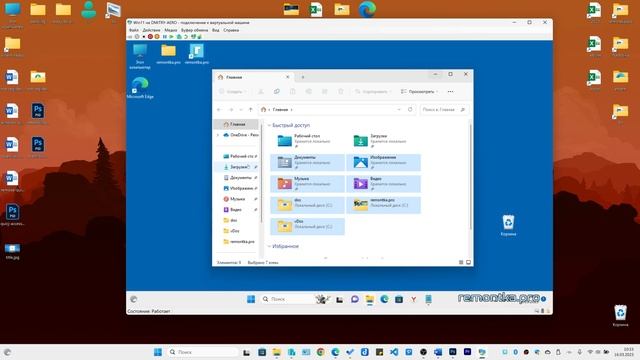Switch Explorer to details view icon

(461, 262)
